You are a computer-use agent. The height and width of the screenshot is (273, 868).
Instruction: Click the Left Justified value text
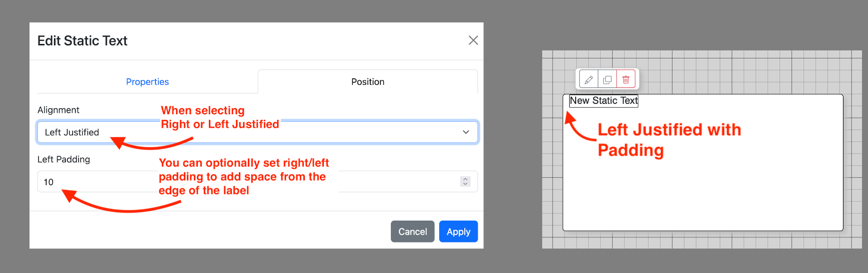click(72, 132)
